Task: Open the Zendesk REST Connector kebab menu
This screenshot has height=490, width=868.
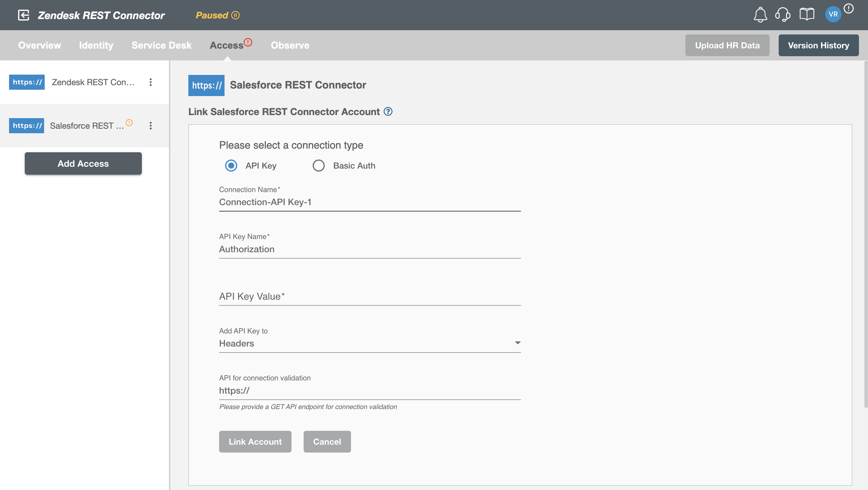Action: (x=151, y=82)
